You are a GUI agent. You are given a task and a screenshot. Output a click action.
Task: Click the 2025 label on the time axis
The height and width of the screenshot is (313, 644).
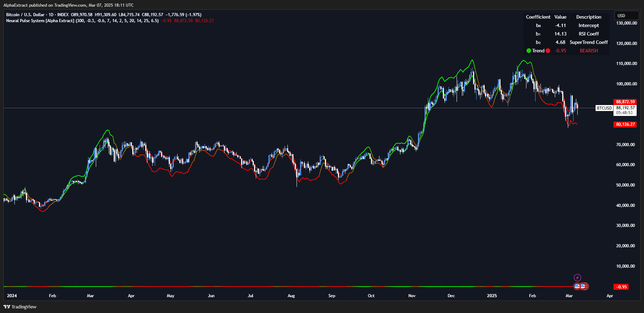pos(492,296)
